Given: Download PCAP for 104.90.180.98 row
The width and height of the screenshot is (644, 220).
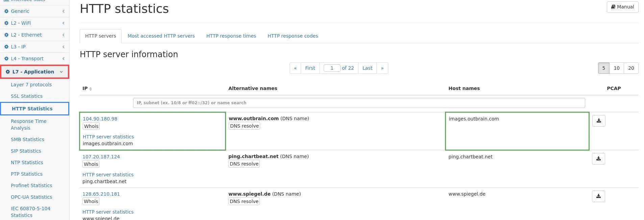Looking at the screenshot, I should 598,121.
